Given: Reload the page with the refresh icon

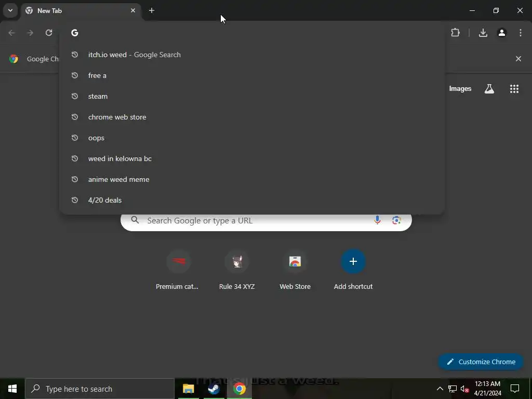Looking at the screenshot, I should pyautogui.click(x=49, y=33).
